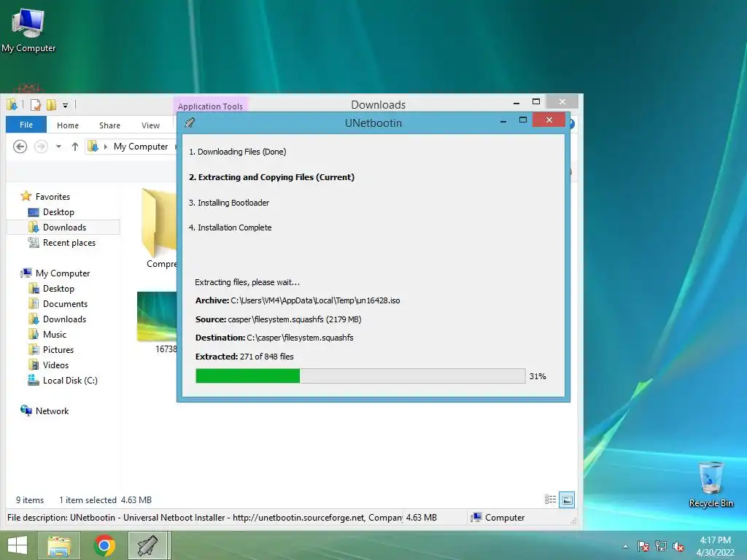This screenshot has height=560, width=747.
Task: Select Network in the navigation pane
Action: click(52, 411)
